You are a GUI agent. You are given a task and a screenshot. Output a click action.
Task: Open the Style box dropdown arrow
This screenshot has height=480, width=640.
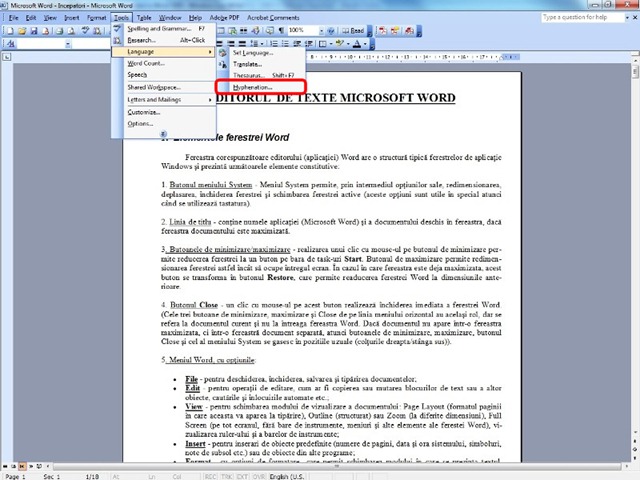68,44
